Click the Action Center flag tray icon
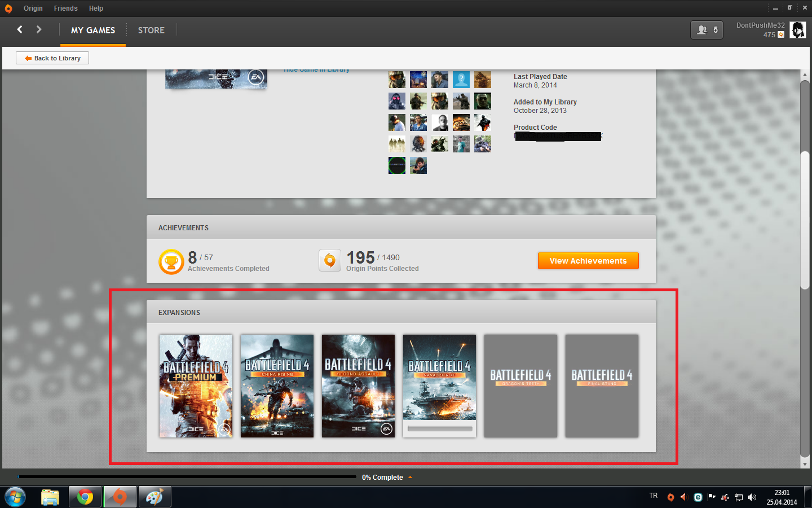 pyautogui.click(x=712, y=497)
